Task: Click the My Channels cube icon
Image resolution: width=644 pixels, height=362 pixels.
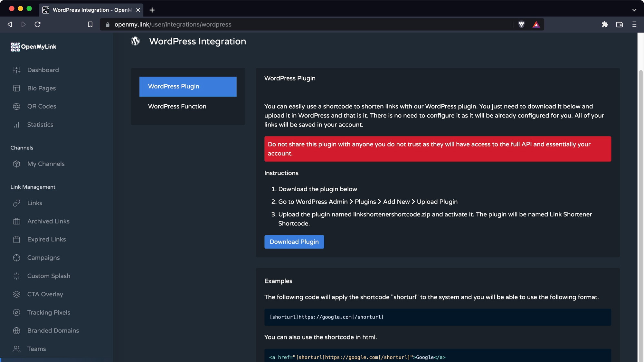Action: 17,164
